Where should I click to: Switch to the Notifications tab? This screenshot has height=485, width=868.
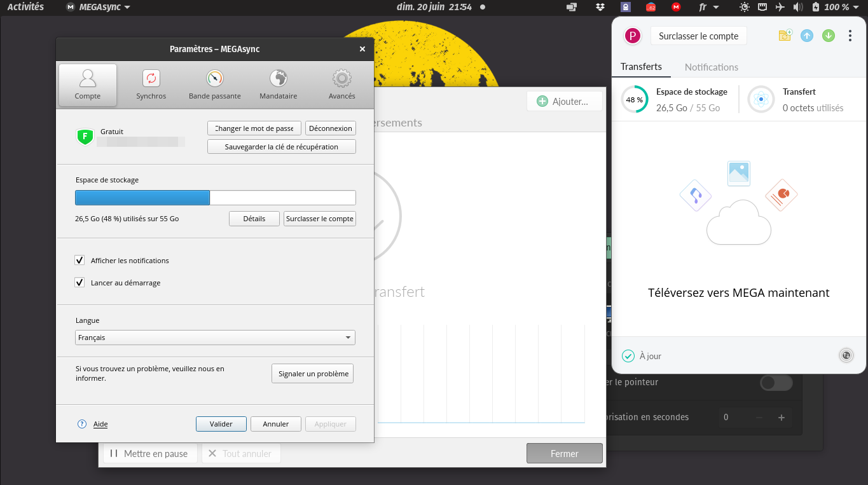[x=711, y=67]
